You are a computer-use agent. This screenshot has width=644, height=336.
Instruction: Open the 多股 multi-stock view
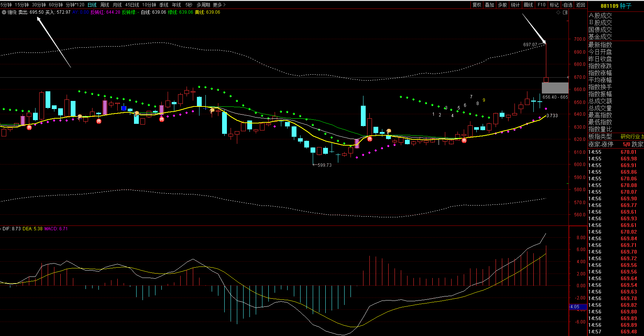pos(502,5)
